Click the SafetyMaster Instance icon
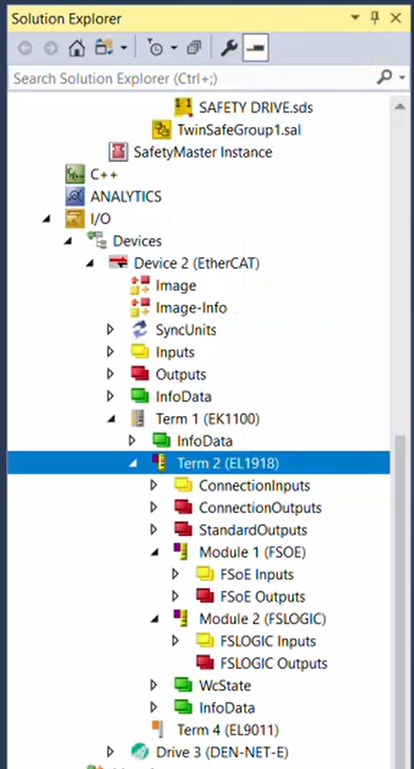Image resolution: width=414 pixels, height=769 pixels. pyautogui.click(x=118, y=152)
